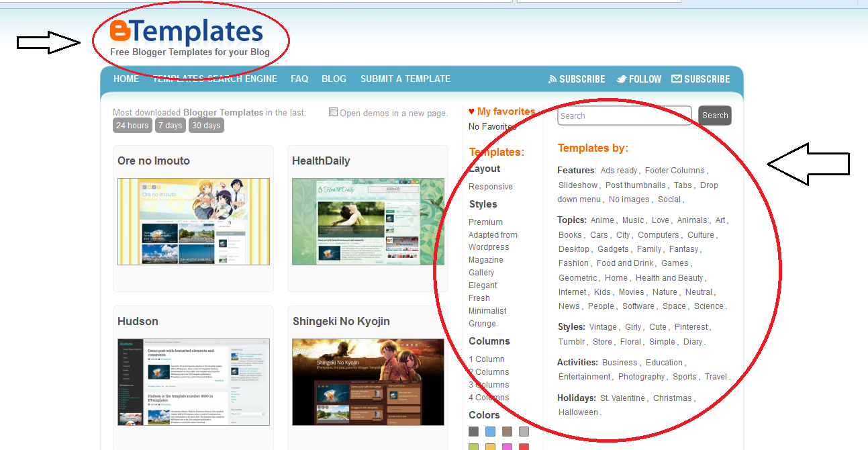Select the green color swatch
Screen dimensions: 868x450
473,446
